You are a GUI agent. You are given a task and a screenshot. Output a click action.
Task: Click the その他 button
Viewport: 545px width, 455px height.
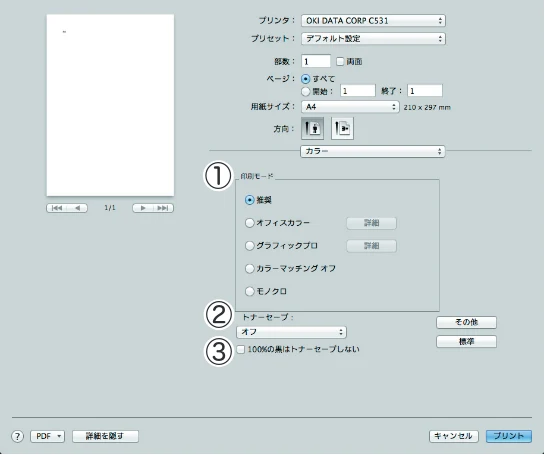point(466,322)
